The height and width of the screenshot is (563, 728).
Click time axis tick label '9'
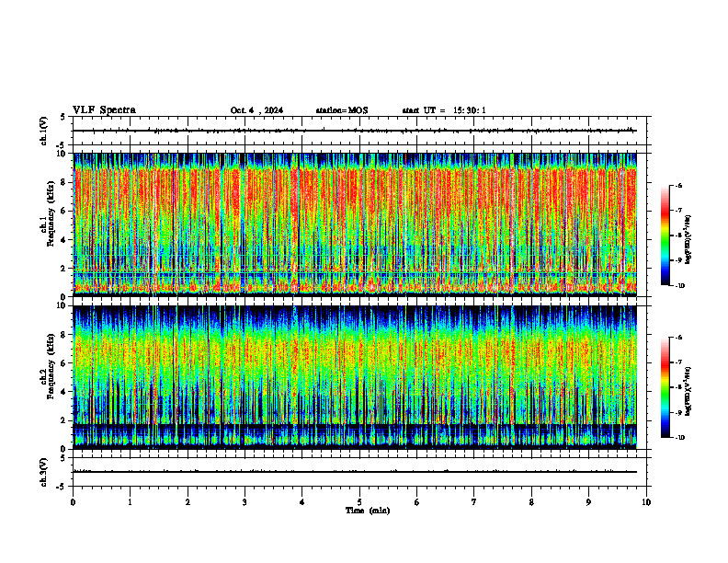588,502
